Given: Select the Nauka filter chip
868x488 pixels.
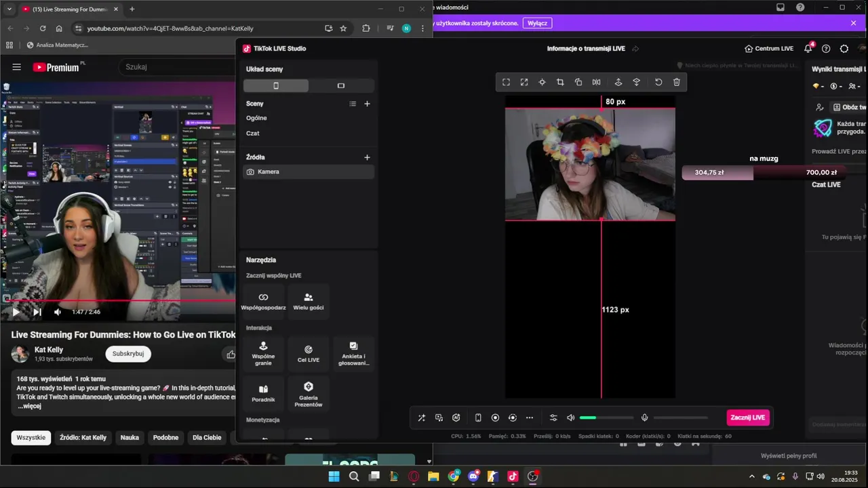Looking at the screenshot, I should point(130,438).
